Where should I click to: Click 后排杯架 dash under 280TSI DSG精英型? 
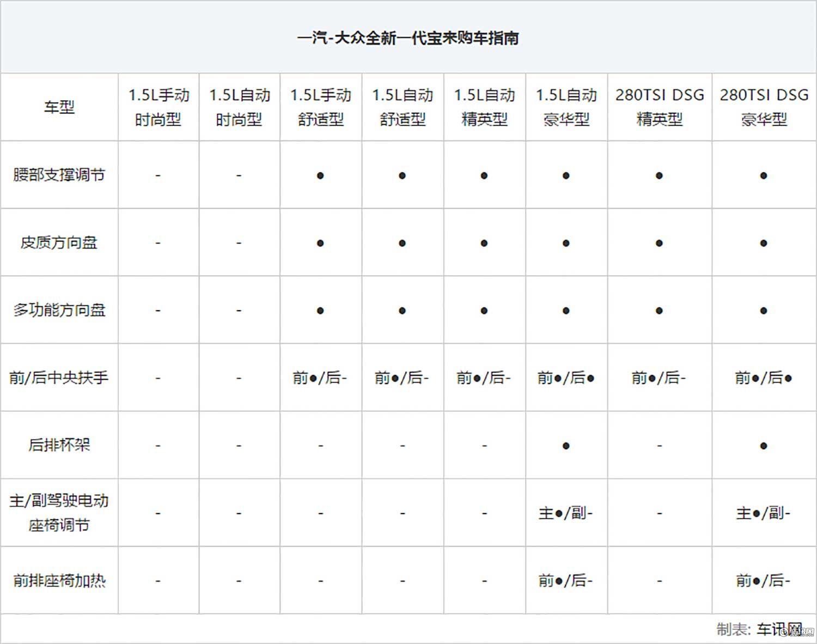(660, 446)
